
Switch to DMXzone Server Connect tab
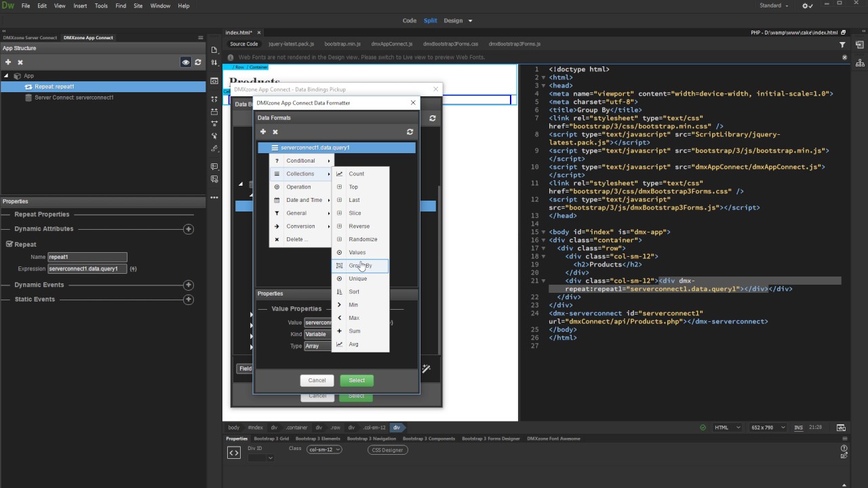tap(31, 38)
